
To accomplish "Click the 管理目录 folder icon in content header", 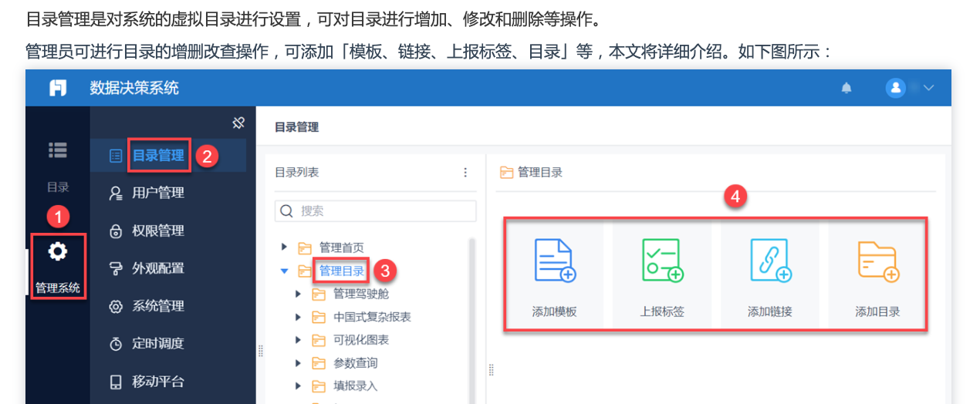I will pyautogui.click(x=506, y=173).
